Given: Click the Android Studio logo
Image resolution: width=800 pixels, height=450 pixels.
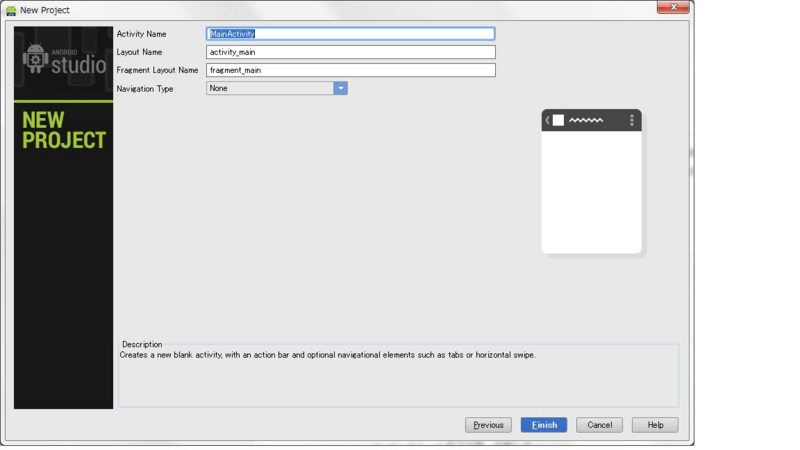Looking at the screenshot, I should (64, 61).
